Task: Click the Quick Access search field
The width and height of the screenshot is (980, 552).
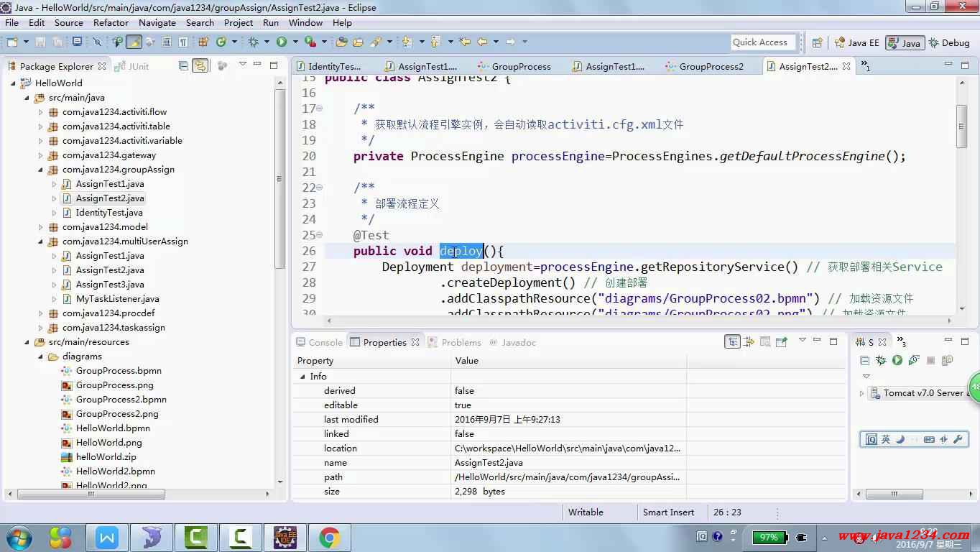Action: pos(763,42)
